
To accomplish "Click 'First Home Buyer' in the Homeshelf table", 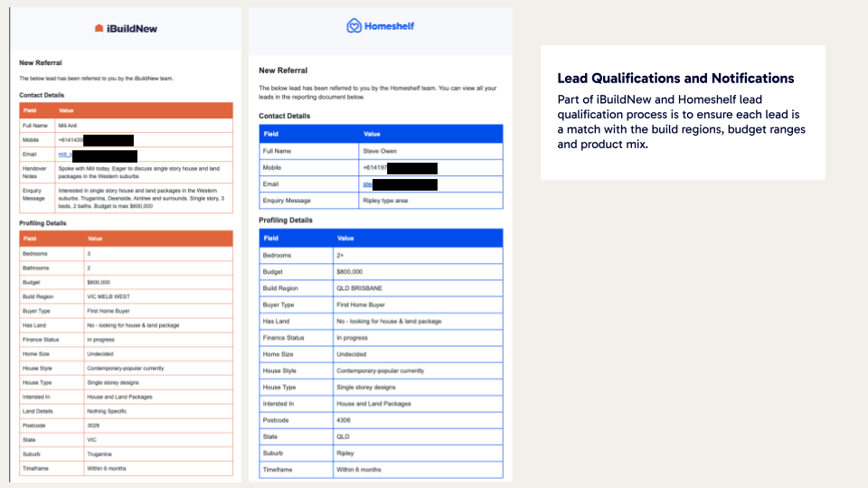I will pos(361,305).
